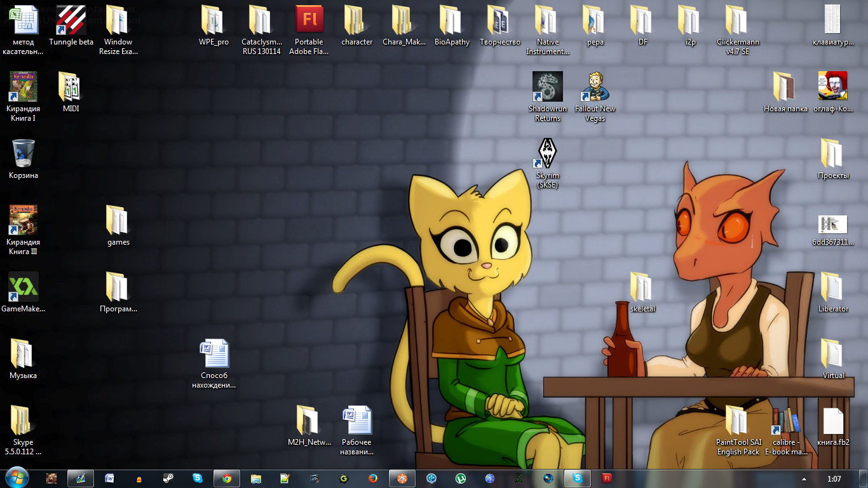Select the Рабочее названи... Word document
Viewport: 868px width, 488px height.
click(x=357, y=430)
